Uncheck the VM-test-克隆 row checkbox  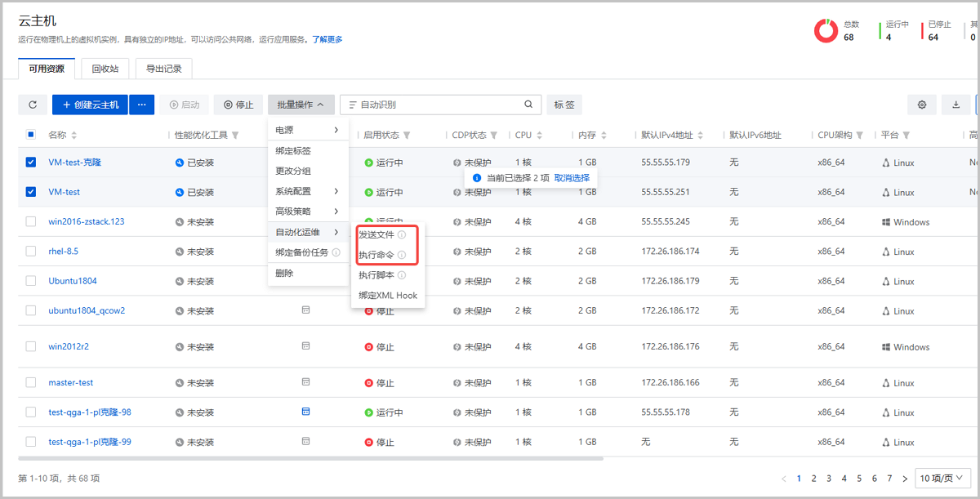(x=31, y=163)
